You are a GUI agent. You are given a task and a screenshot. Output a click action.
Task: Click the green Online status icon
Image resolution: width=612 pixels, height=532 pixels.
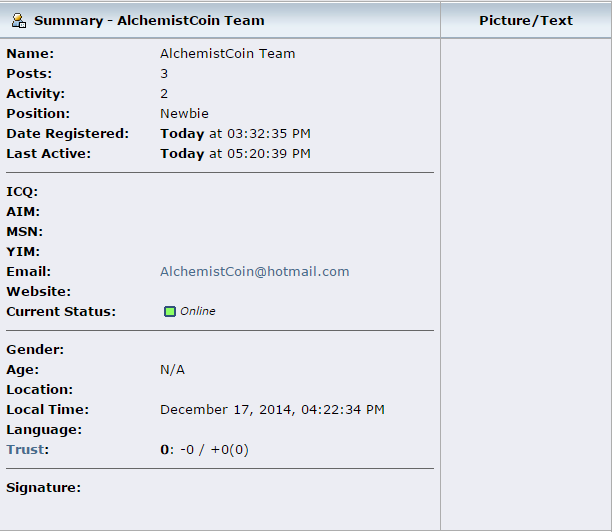170,311
